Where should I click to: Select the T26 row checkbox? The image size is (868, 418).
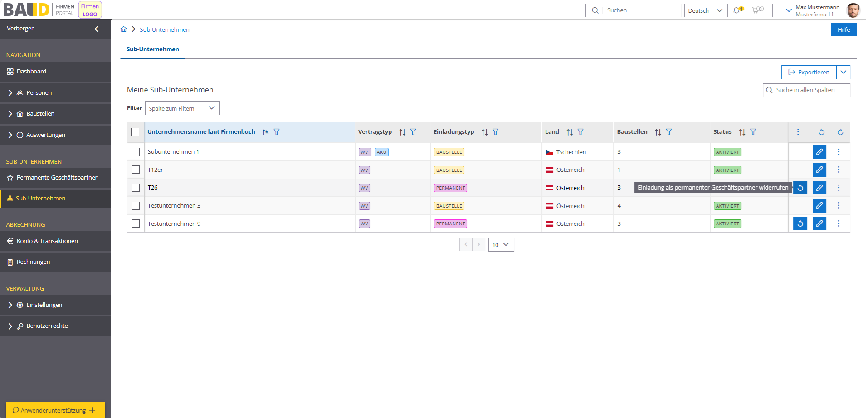pyautogui.click(x=136, y=188)
